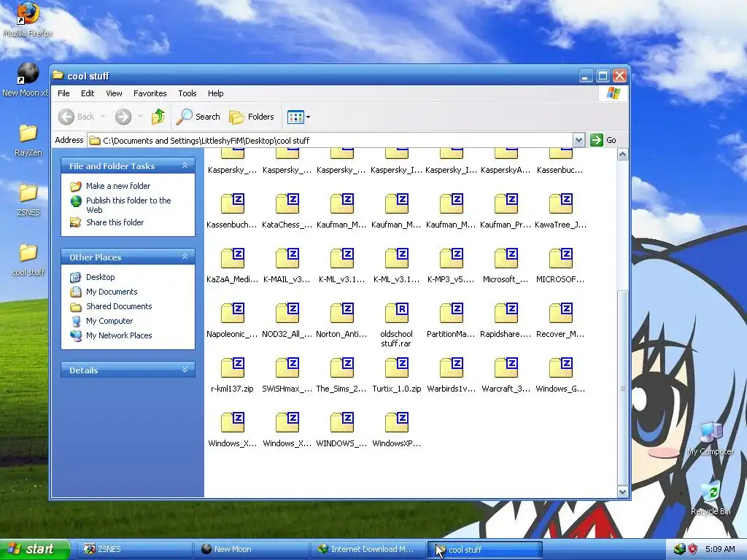
Task: Select the KataChess zip file
Action: [287, 211]
